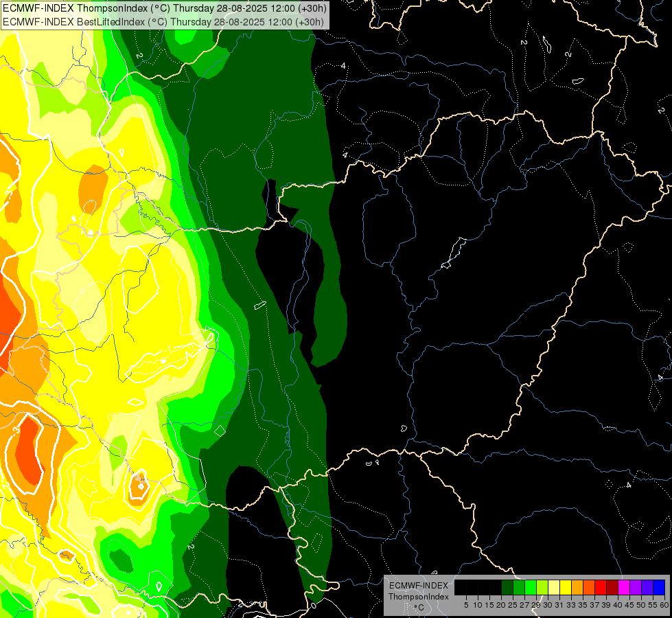The image size is (672, 618).
Task: Select the indigo 50–55 legend swatch
Action: click(x=647, y=587)
